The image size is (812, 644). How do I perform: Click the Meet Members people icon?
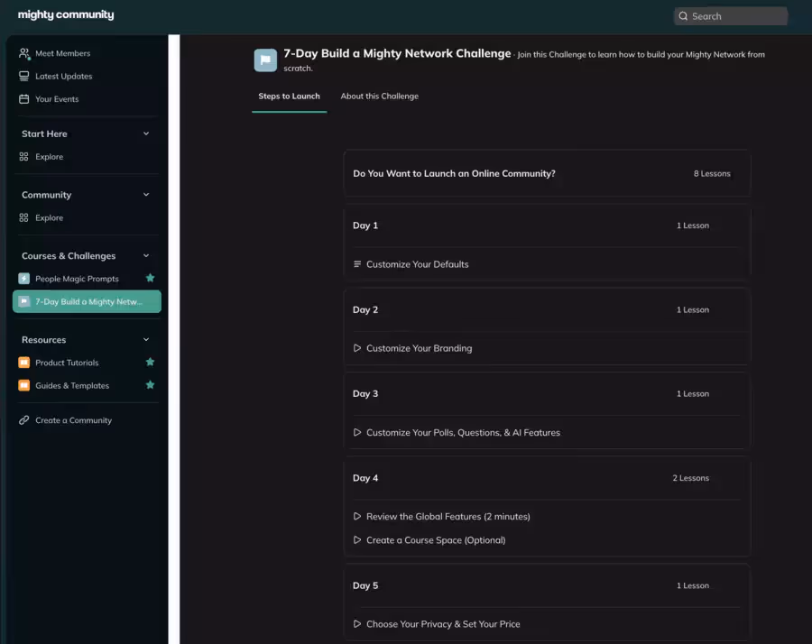[23, 53]
